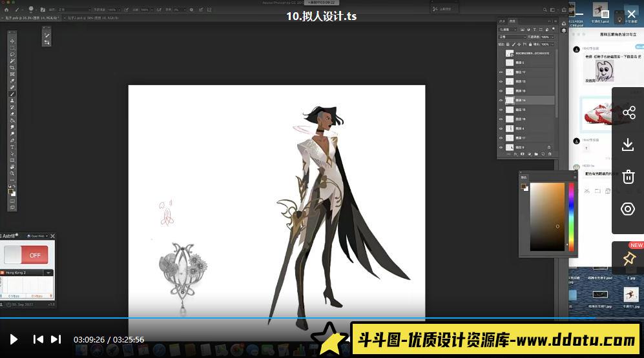The height and width of the screenshot is (358, 644).
Task: Select the Zoom tool in toolbar
Action: 12,173
